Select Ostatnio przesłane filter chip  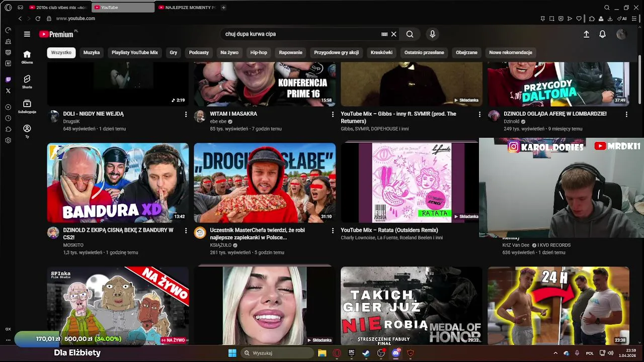point(424,52)
